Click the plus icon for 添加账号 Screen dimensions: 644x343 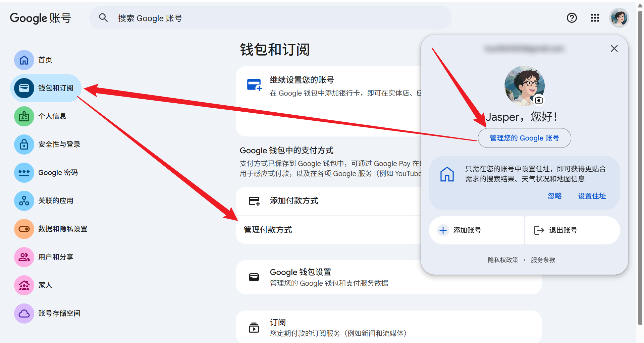[x=443, y=230]
